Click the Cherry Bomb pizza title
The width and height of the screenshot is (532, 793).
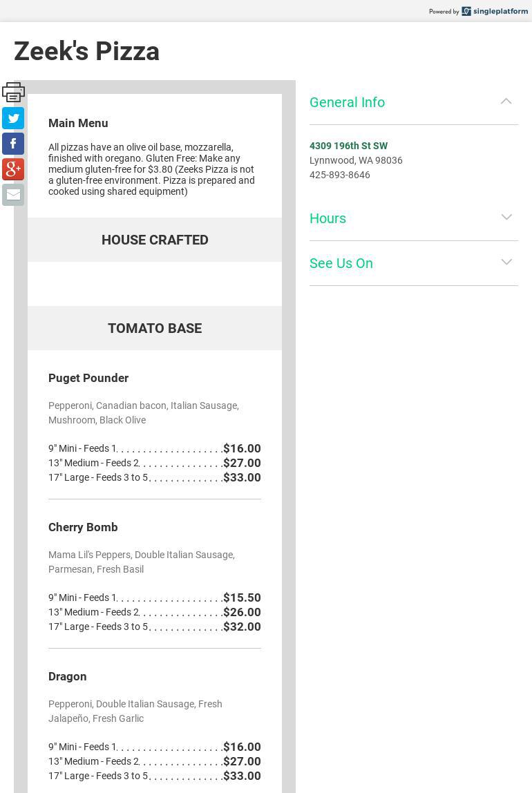[83, 527]
